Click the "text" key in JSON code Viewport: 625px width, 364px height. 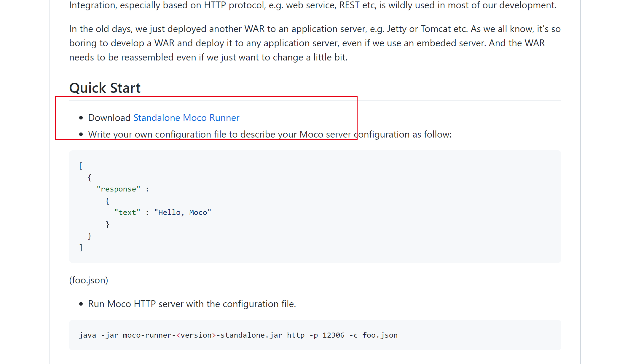[x=127, y=213]
